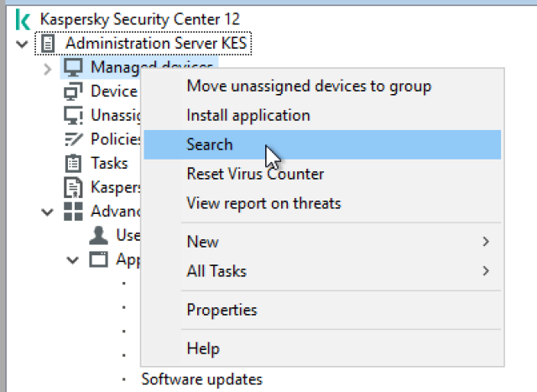Click the Tasks clipboard icon

click(x=74, y=163)
